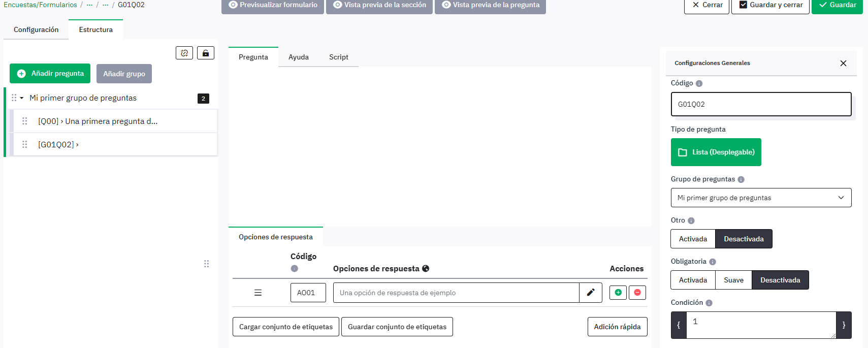The width and height of the screenshot is (868, 348).
Task: Click the padlock icon above question list
Action: tap(206, 53)
